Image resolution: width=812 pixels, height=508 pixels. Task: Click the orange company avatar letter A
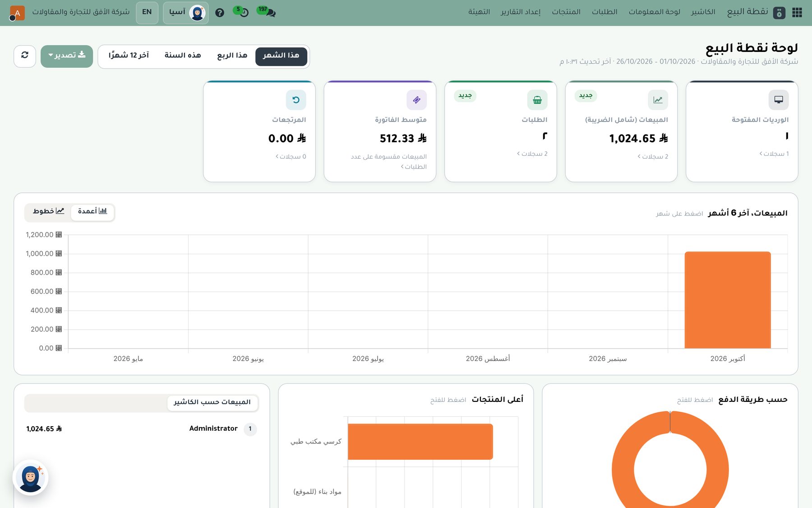17,13
